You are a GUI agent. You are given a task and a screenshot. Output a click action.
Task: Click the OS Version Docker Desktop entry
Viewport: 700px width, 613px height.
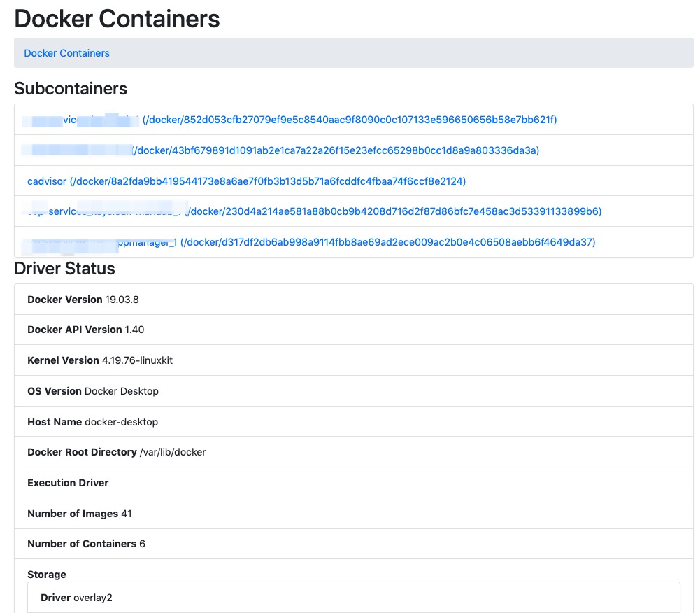93,391
